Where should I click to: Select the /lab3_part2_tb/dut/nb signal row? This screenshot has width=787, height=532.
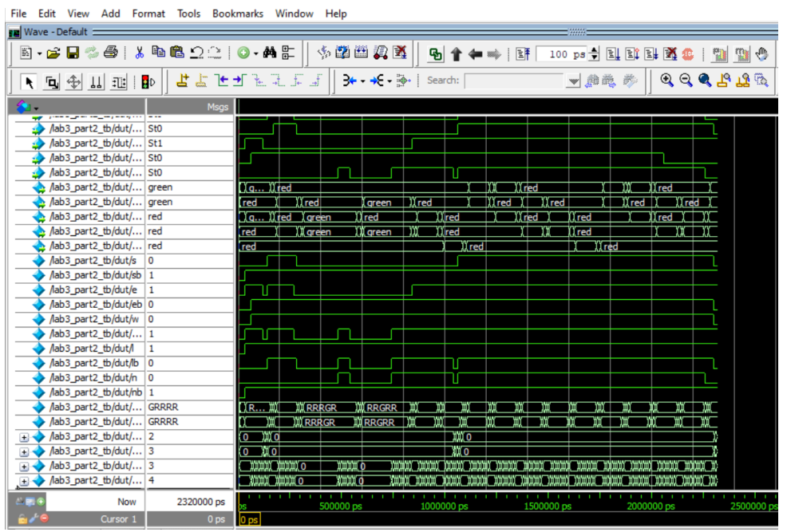coord(95,392)
